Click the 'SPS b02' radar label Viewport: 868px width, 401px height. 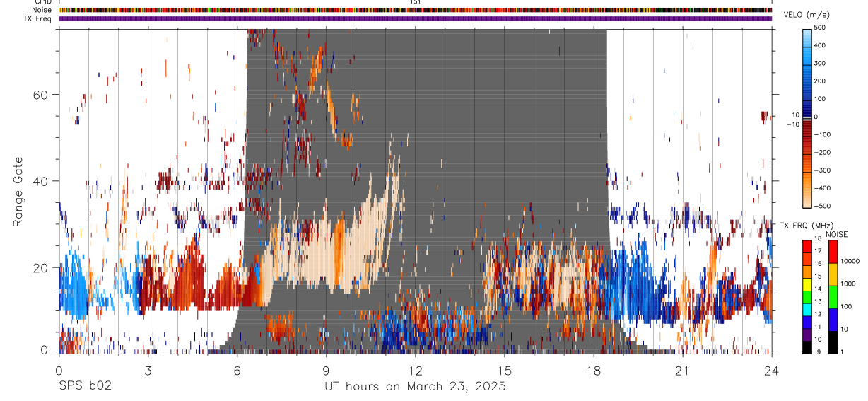85,386
